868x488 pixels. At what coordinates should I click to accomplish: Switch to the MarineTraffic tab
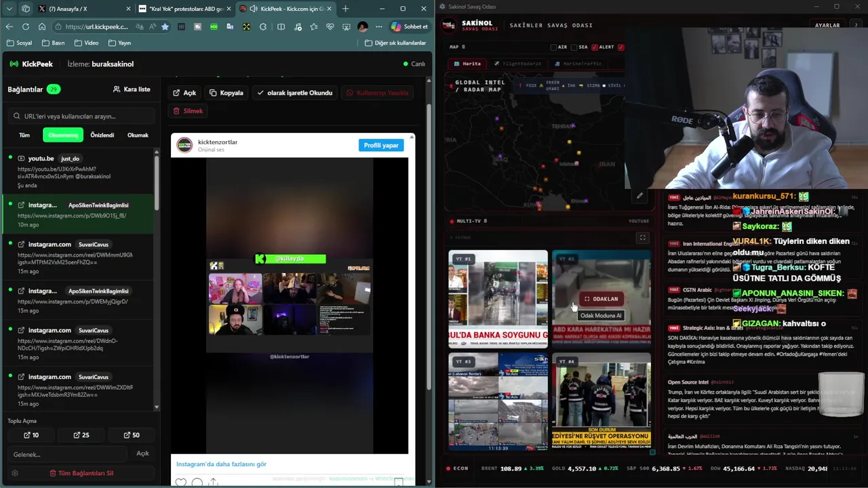point(577,64)
